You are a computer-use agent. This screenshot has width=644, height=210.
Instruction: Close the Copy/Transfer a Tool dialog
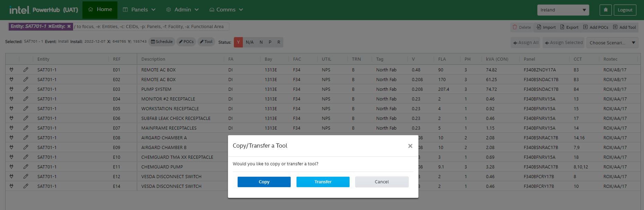pyautogui.click(x=410, y=146)
